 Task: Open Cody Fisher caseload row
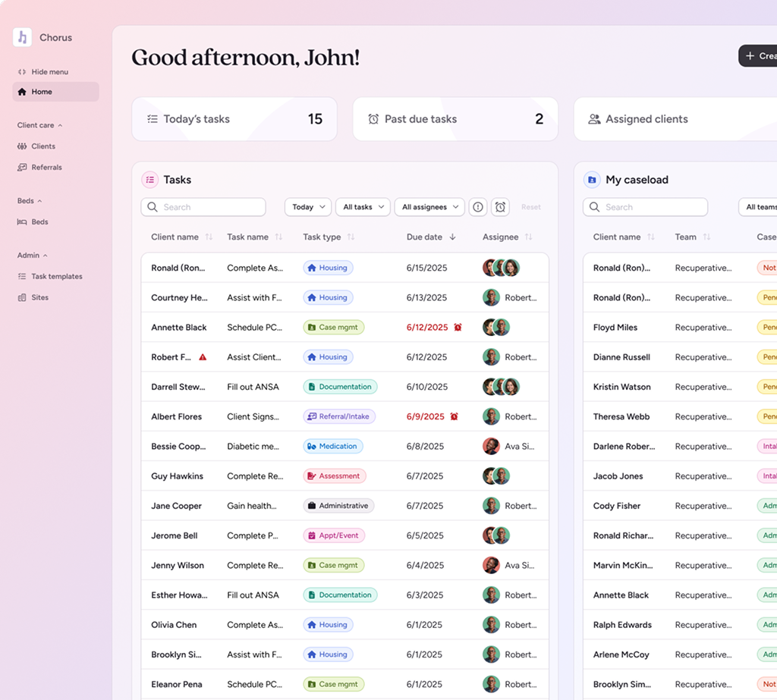[x=680, y=505]
